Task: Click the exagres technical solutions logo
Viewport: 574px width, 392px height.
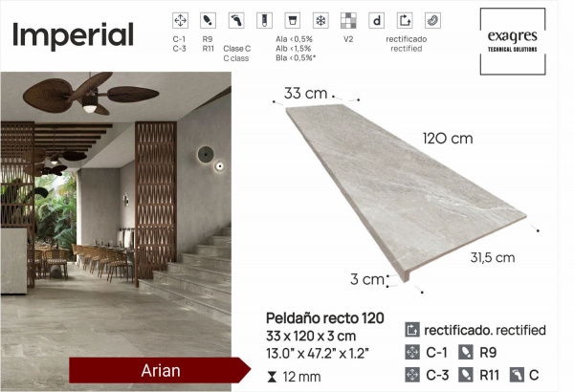Action: pyautogui.click(x=513, y=41)
